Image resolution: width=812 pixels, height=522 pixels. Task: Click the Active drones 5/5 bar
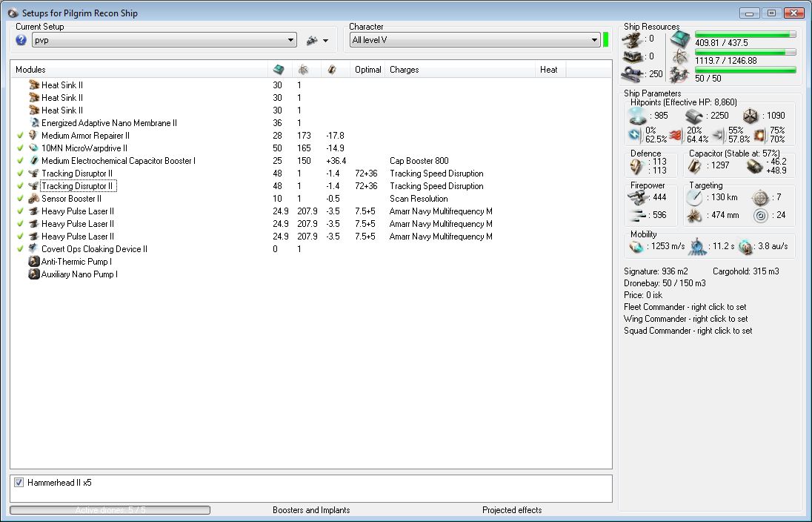coord(110,510)
